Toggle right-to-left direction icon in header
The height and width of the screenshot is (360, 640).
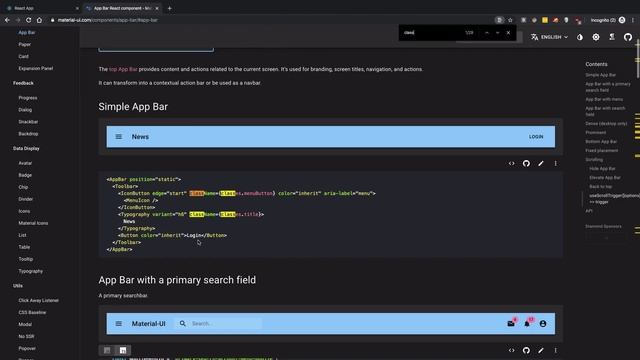point(612,37)
